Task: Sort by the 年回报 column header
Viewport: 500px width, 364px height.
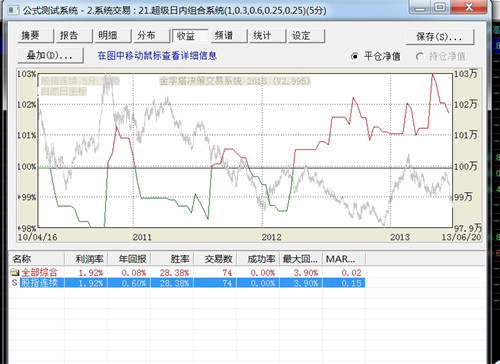Action: [x=129, y=259]
